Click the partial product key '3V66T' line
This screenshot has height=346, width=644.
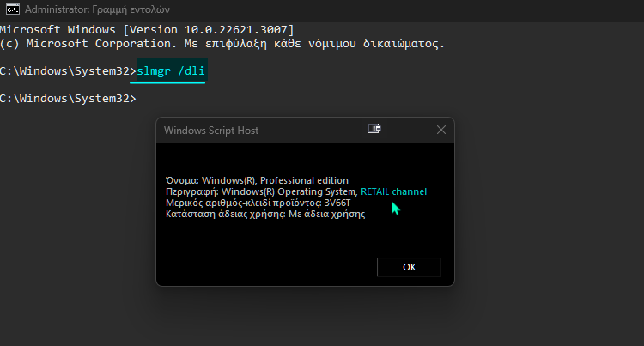(258, 203)
